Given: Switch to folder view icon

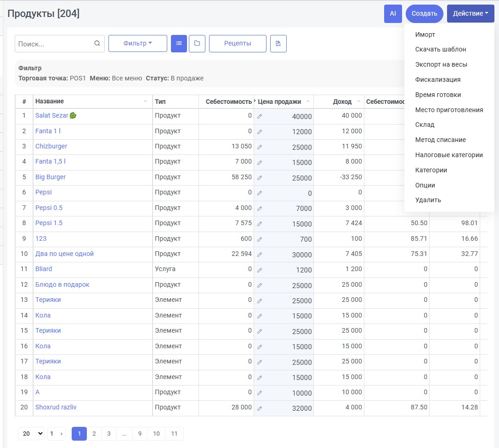Looking at the screenshot, I should tap(197, 43).
